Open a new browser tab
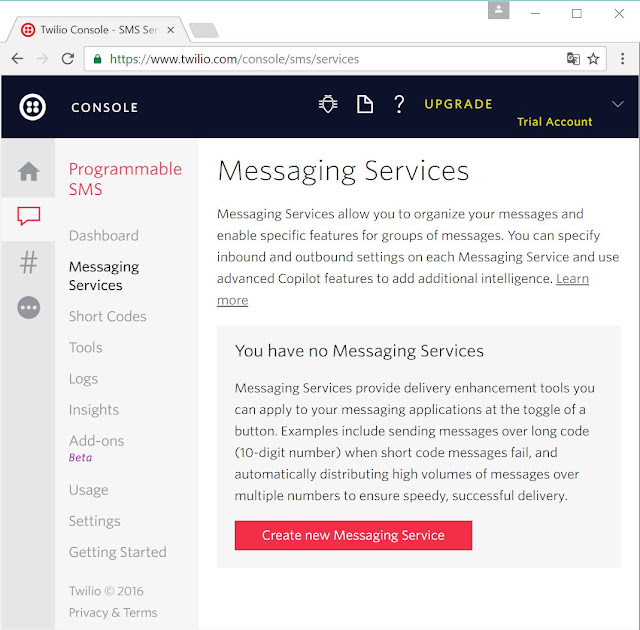640x630 pixels. 204,30
